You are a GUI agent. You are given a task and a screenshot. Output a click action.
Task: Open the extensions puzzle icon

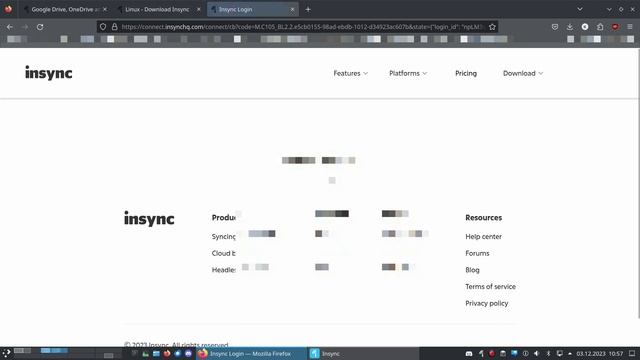click(x=600, y=27)
